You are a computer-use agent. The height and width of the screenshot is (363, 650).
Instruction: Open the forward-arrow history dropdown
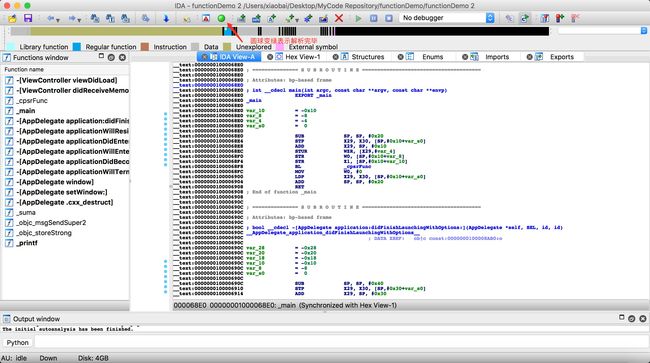(x=79, y=19)
